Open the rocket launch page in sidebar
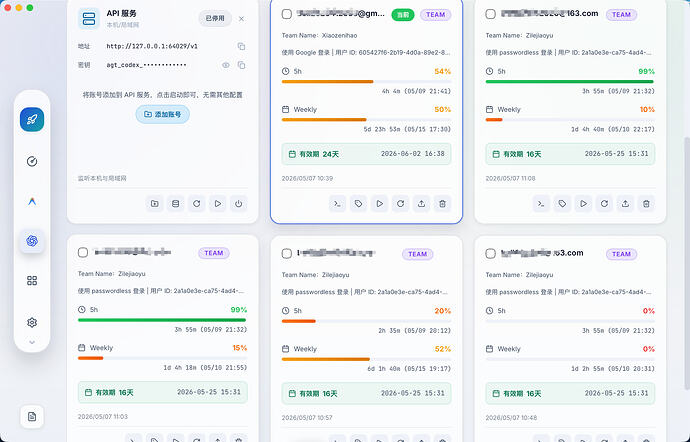Image resolution: width=690 pixels, height=442 pixels. pos(32,119)
